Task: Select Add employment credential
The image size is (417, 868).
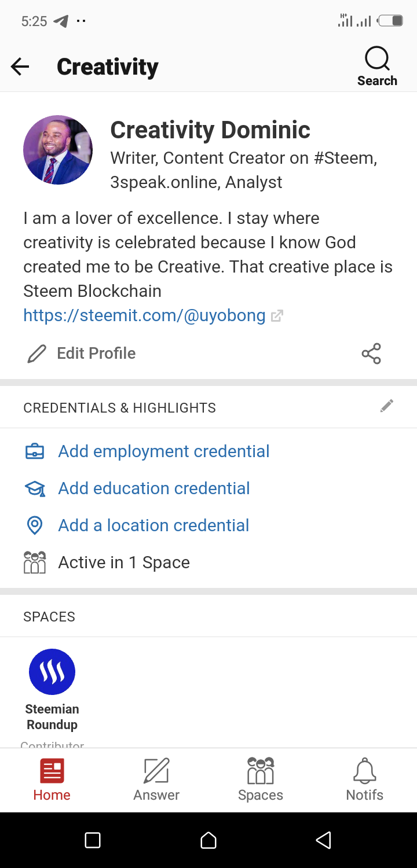Action: [164, 451]
